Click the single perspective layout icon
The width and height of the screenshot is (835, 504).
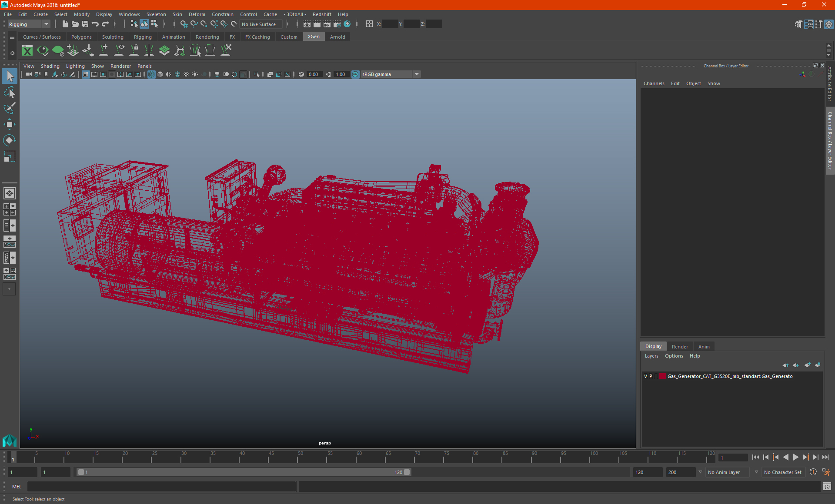click(x=10, y=193)
